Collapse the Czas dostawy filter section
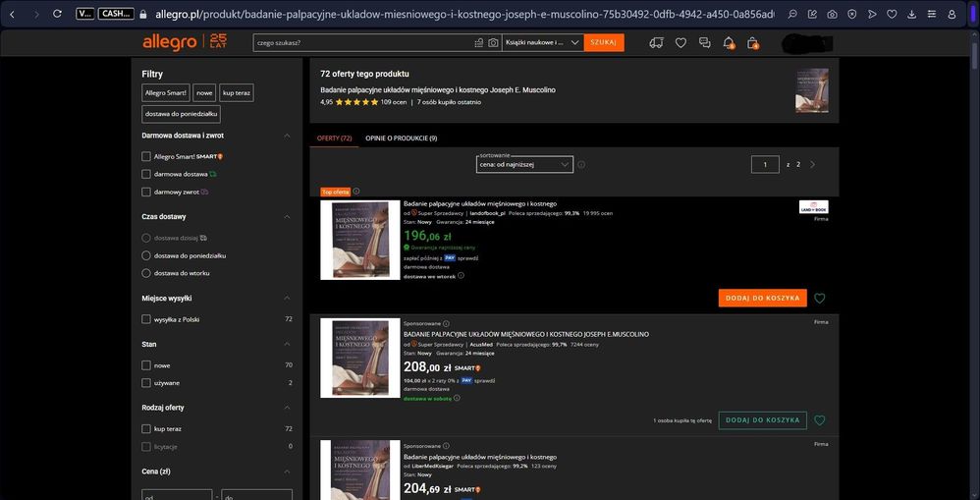Image resolution: width=980 pixels, height=500 pixels. pos(287,217)
